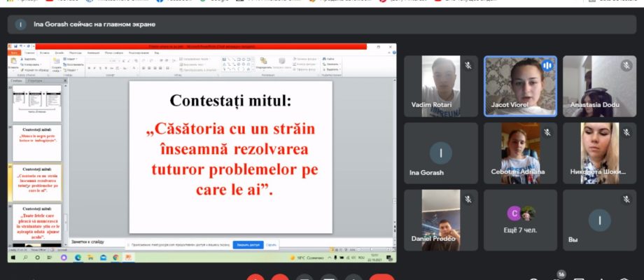Viewport: 644px width, 280px height.
Task: Switch to the Анимация ribbon tab
Action: click(93, 53)
